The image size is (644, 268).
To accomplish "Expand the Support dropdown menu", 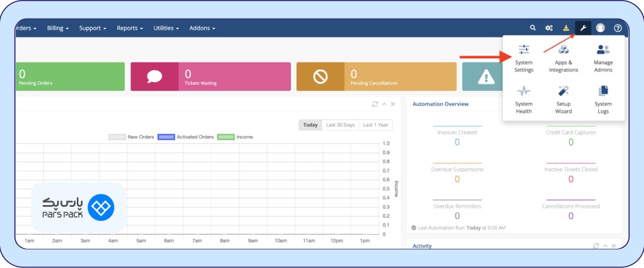I will pyautogui.click(x=93, y=29).
